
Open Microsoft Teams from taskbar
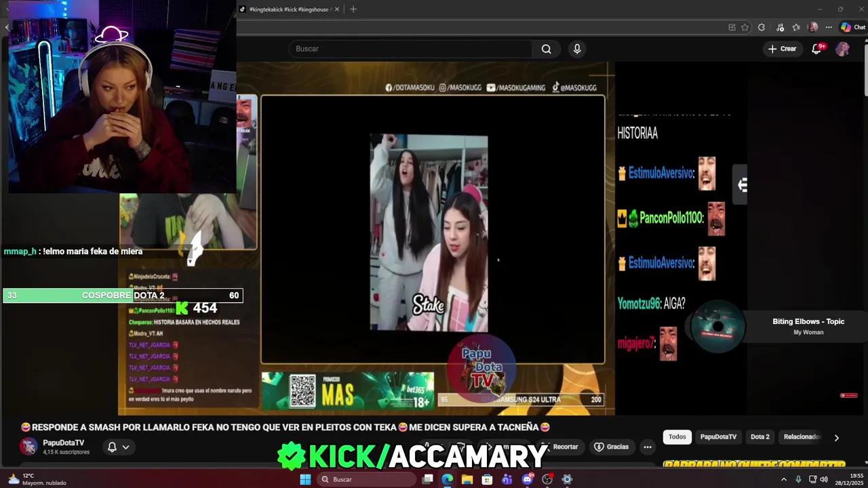[x=507, y=479]
